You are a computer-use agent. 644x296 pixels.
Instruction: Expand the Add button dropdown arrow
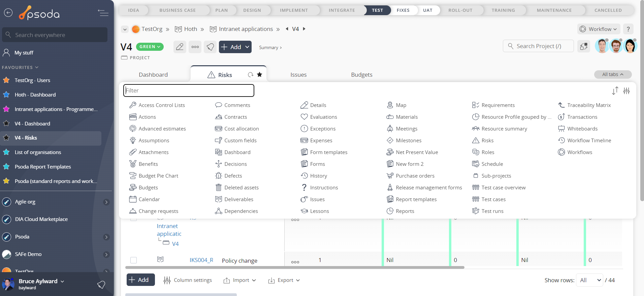[x=247, y=47]
